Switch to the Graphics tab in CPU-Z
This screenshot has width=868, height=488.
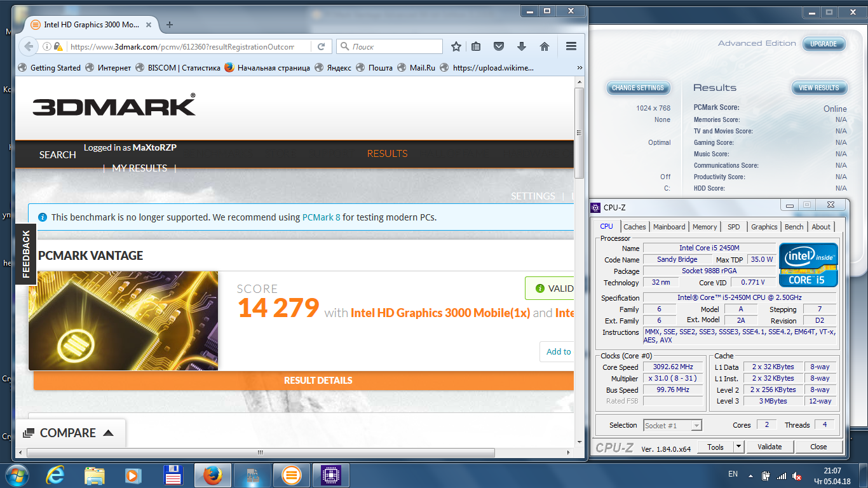[764, 227]
